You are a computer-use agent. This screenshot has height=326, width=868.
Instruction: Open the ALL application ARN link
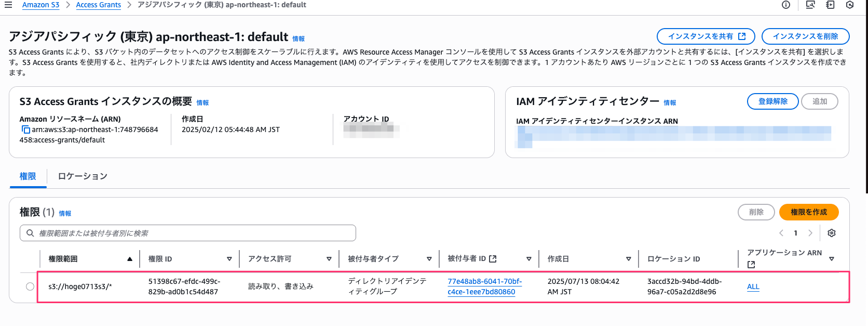753,286
